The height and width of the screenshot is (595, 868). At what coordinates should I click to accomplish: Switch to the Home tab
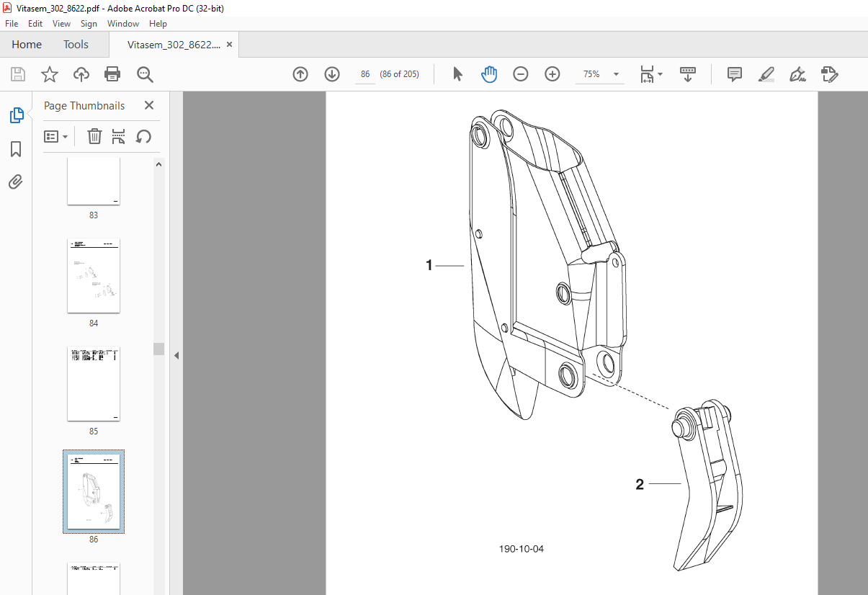(x=27, y=45)
